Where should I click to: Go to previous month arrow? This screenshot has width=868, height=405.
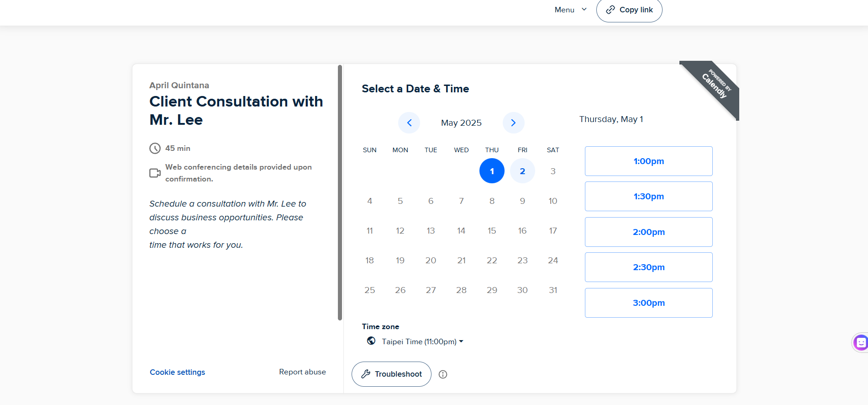pos(409,123)
